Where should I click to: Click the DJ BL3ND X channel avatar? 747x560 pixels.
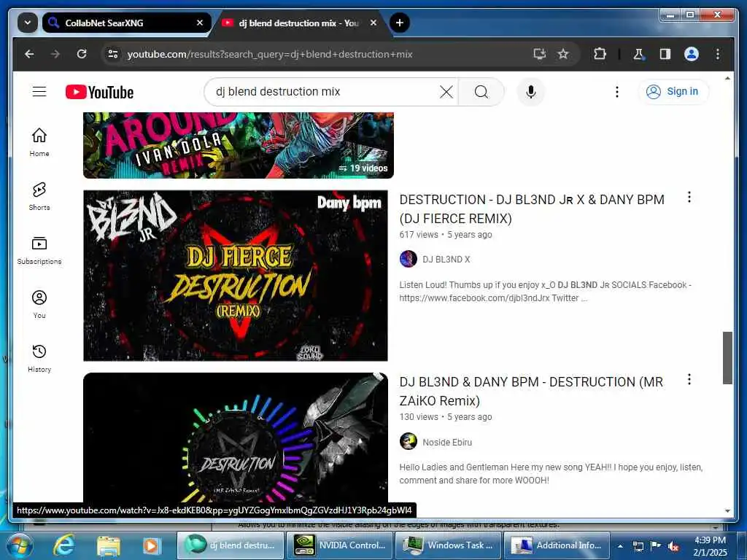pyautogui.click(x=409, y=260)
